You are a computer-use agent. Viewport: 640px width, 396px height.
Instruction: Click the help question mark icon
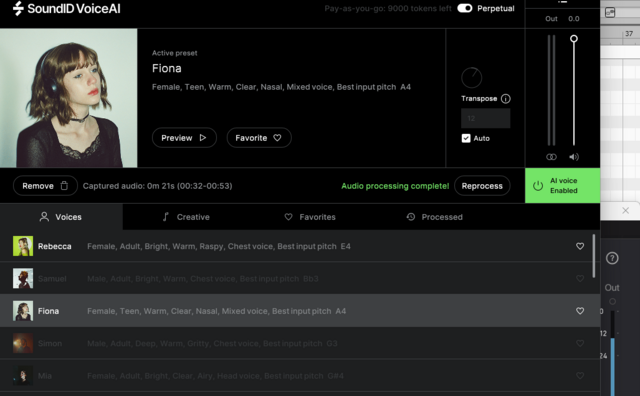tap(612, 258)
